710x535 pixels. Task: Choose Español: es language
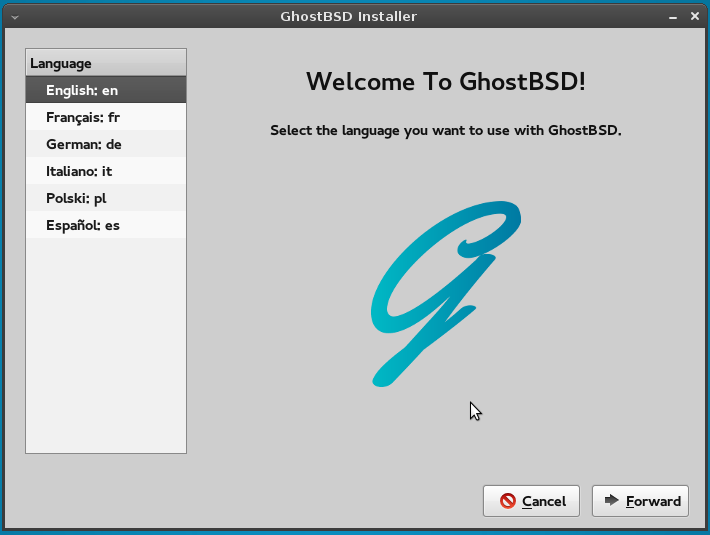pos(106,225)
